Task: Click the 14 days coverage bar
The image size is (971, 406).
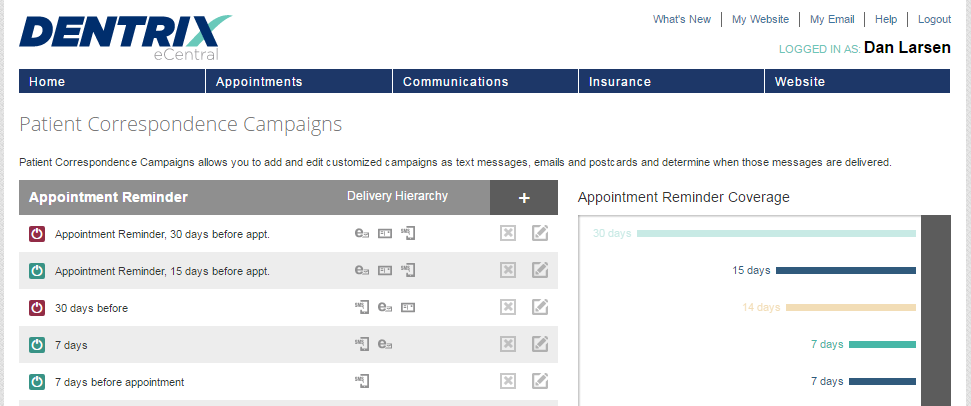Action: click(x=851, y=308)
